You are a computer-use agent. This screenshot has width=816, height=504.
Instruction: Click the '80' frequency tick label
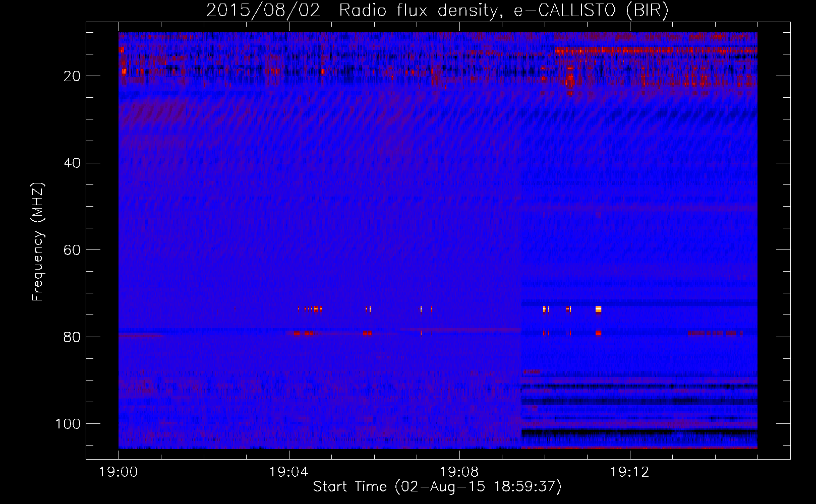(72, 337)
